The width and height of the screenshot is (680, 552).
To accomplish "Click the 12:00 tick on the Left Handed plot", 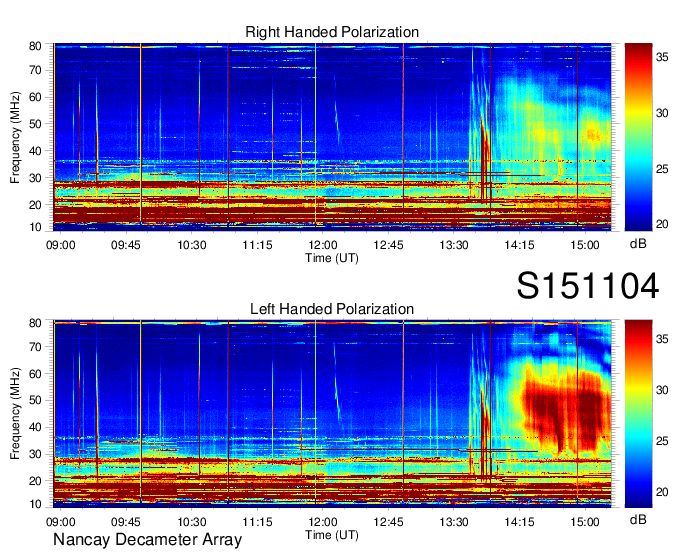I will pyautogui.click(x=323, y=522).
